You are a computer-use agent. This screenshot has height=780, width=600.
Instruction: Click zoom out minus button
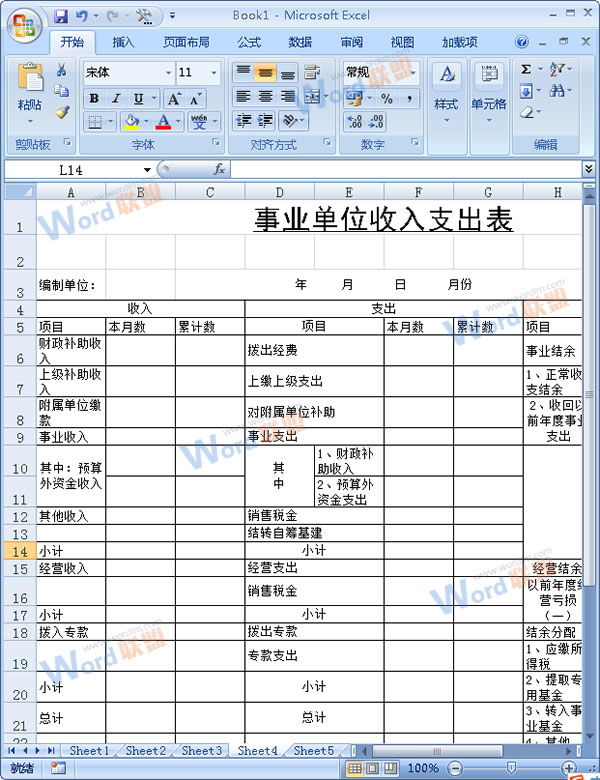(454, 768)
